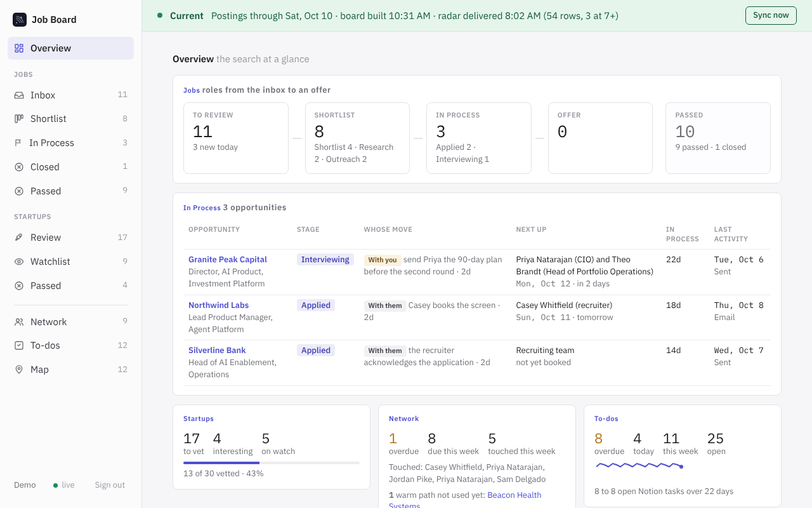Click 'Tue, Oct 6' last activity cell
Image resolution: width=812 pixels, height=508 pixels.
[739, 259]
